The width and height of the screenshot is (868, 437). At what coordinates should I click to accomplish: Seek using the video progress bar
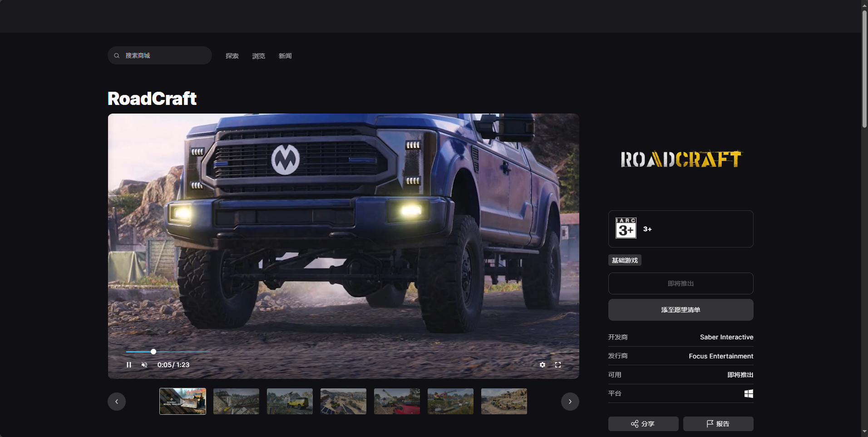(168, 352)
